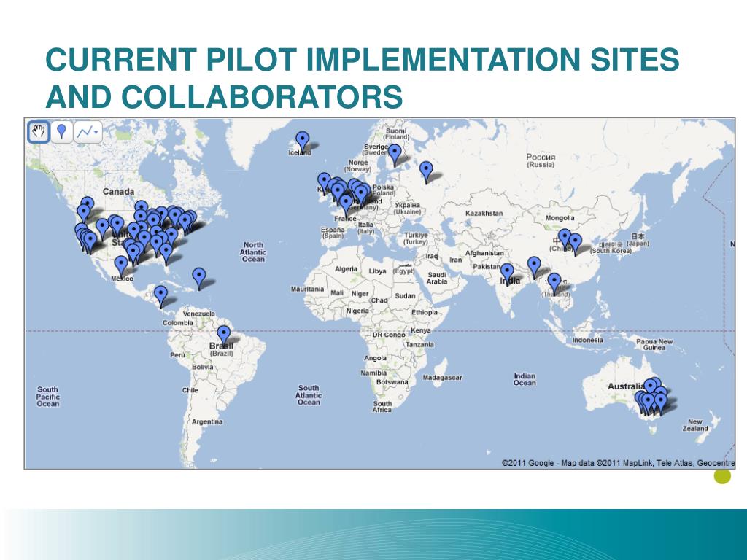Click the "New Zealand" map label
The width and height of the screenshot is (747, 560).
[695, 425]
